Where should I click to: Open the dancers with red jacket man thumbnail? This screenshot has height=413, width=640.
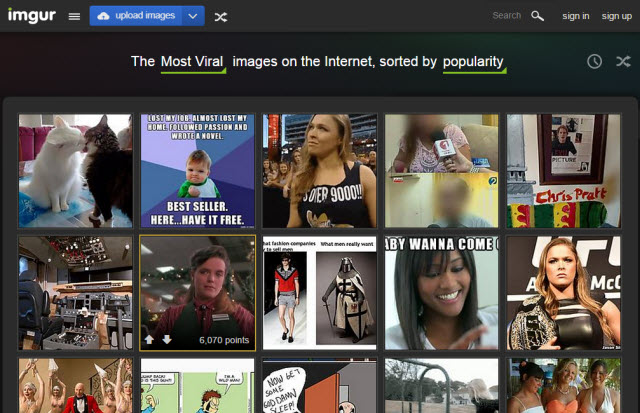(76, 386)
